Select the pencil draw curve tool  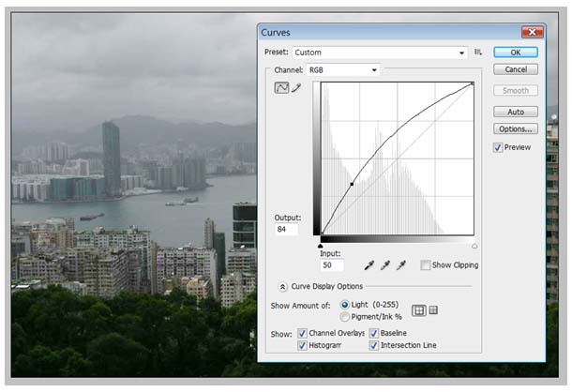(x=297, y=88)
